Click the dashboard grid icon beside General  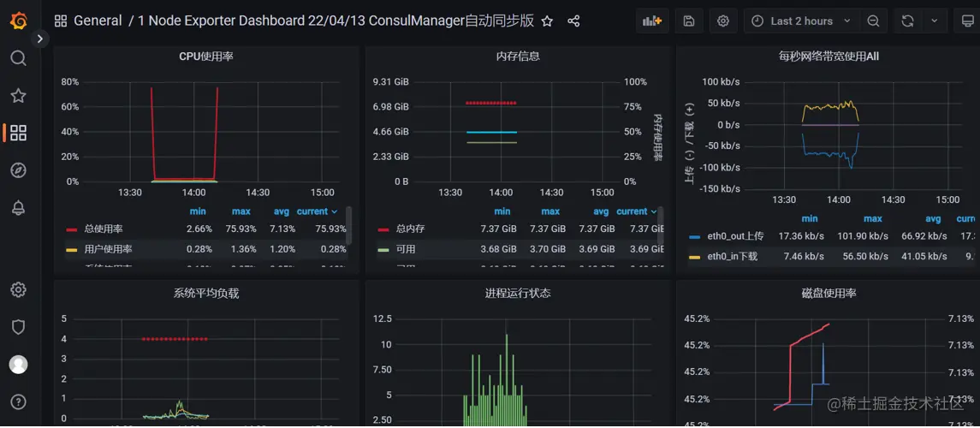tap(61, 21)
